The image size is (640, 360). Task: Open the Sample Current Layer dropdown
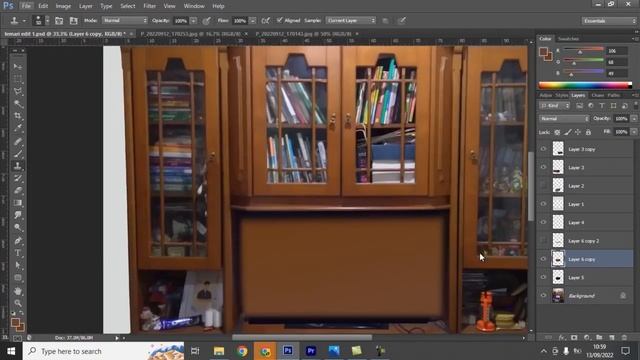point(351,20)
